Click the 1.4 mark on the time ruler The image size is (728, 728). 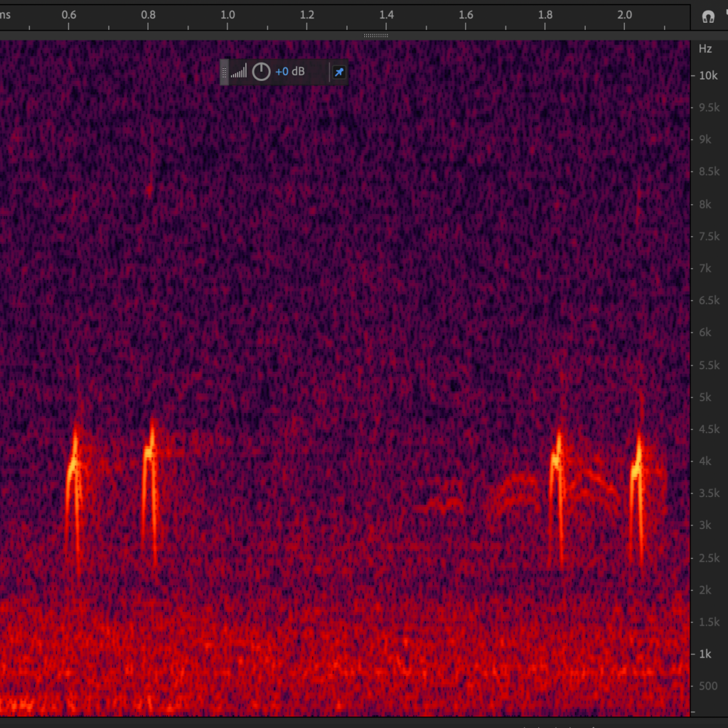[x=386, y=15]
